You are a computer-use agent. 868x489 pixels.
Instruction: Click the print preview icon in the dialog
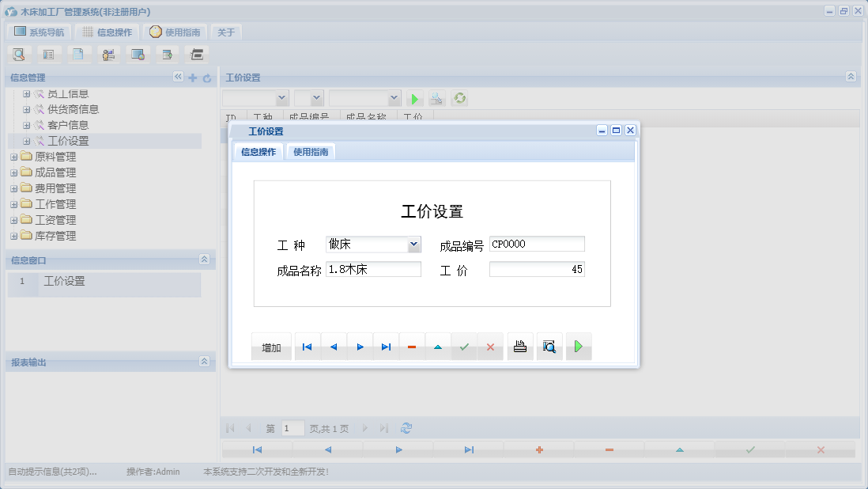549,346
